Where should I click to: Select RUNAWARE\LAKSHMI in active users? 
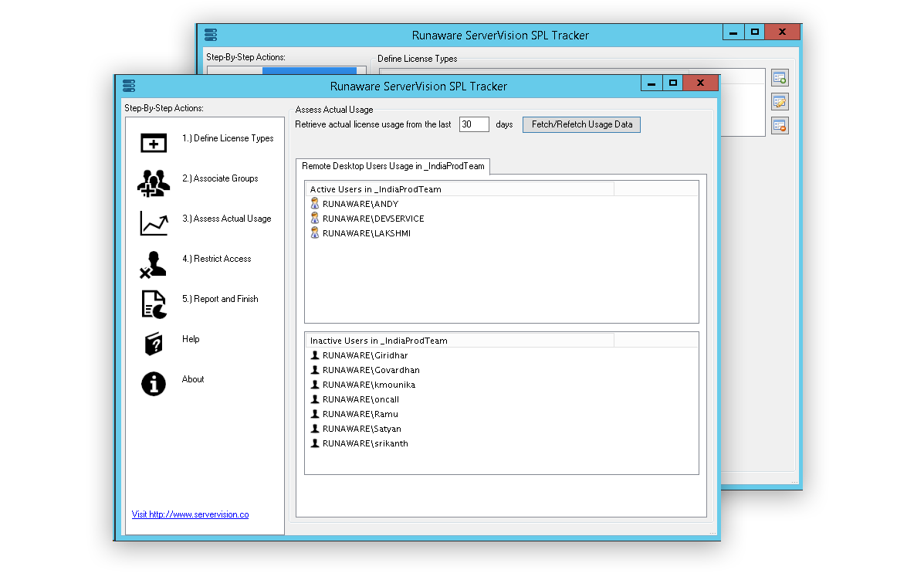367,233
